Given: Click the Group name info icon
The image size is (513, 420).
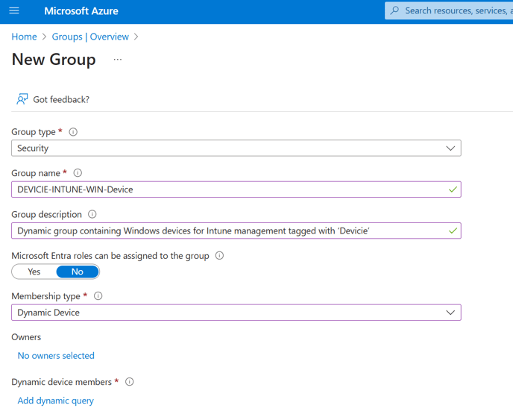Looking at the screenshot, I should [x=78, y=173].
